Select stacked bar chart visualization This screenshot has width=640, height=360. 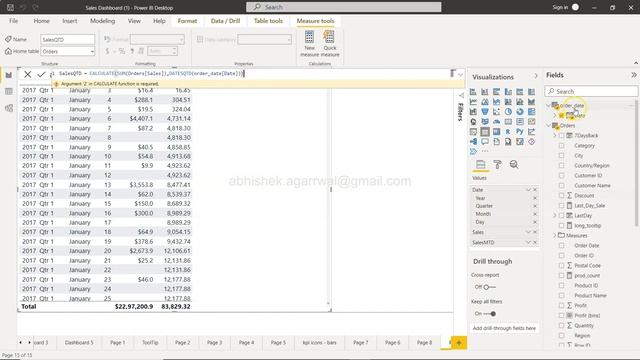pos(473,92)
